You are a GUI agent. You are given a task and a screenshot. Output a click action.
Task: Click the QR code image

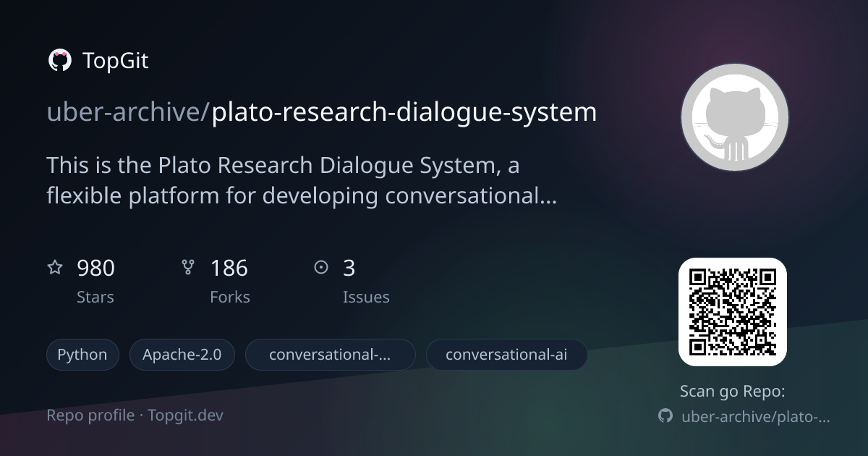[x=733, y=312]
